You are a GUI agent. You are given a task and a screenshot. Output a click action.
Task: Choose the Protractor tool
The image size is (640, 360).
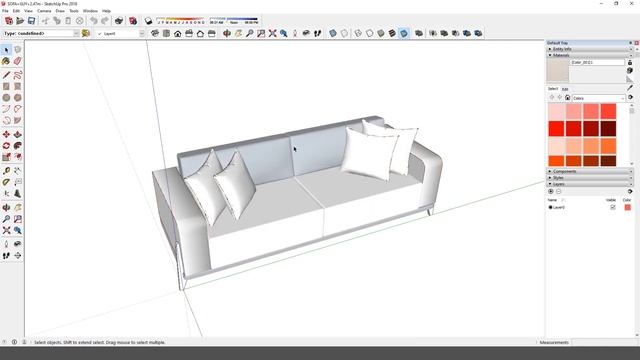pyautogui.click(x=6, y=182)
